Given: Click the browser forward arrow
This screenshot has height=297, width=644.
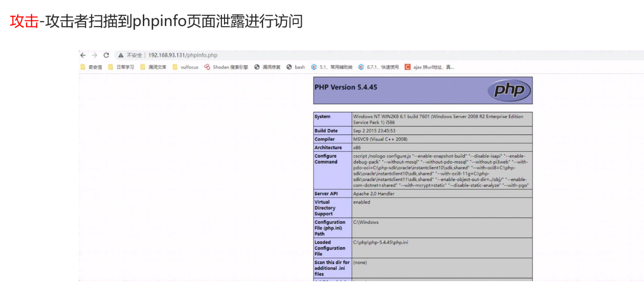Looking at the screenshot, I should pyautogui.click(x=95, y=55).
